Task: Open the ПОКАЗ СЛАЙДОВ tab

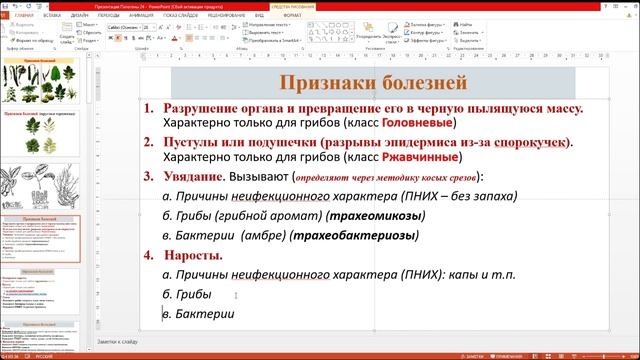Action: [x=180, y=15]
